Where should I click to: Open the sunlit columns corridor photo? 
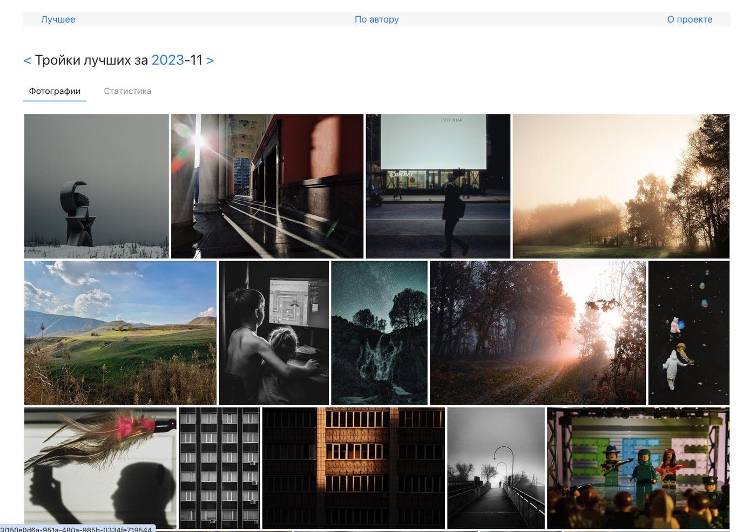[x=267, y=186]
